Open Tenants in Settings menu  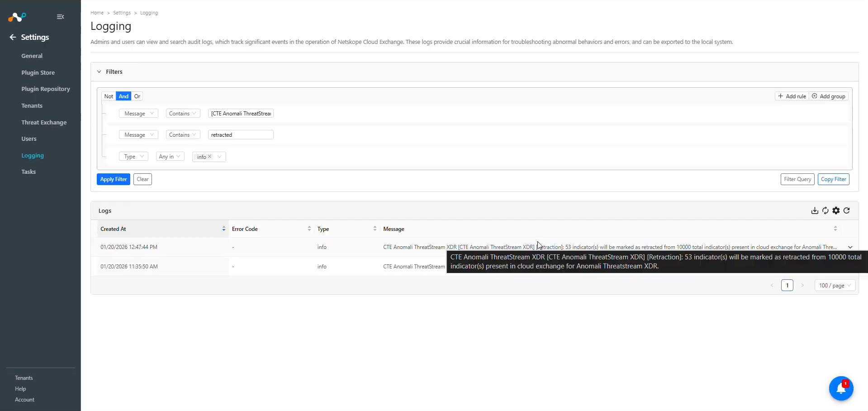[32, 106]
